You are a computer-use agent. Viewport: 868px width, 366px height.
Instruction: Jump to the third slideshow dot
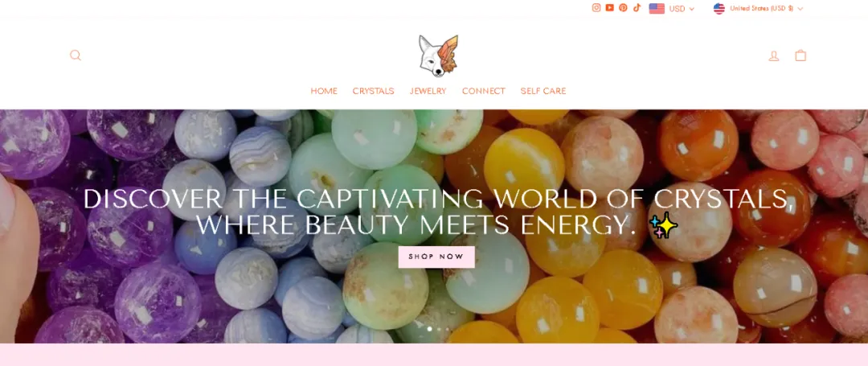point(448,329)
